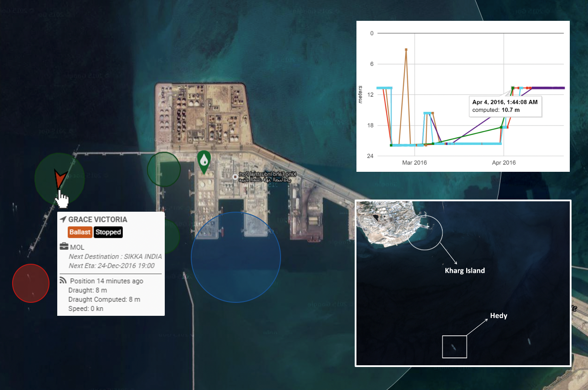
Task: Select the Draught: 8 m value
Action: point(88,290)
